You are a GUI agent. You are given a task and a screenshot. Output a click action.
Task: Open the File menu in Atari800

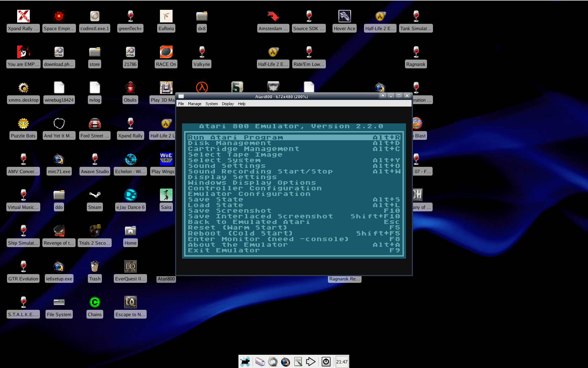pos(181,104)
